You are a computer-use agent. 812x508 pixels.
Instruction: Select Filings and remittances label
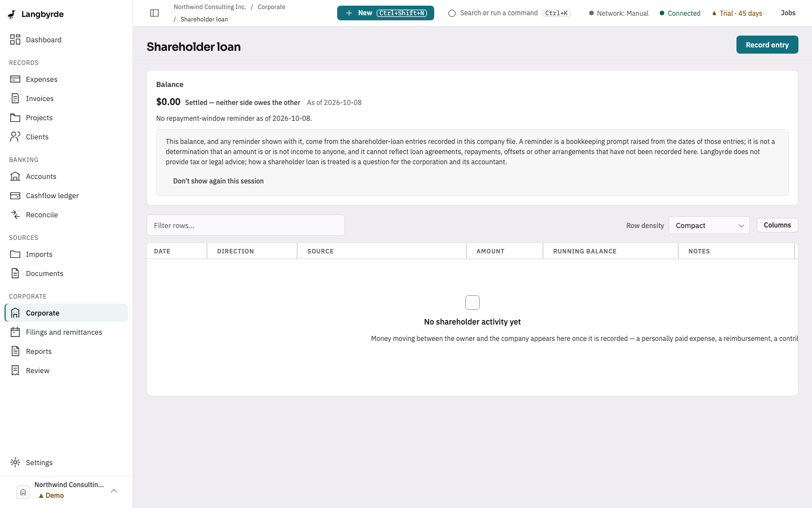64,332
